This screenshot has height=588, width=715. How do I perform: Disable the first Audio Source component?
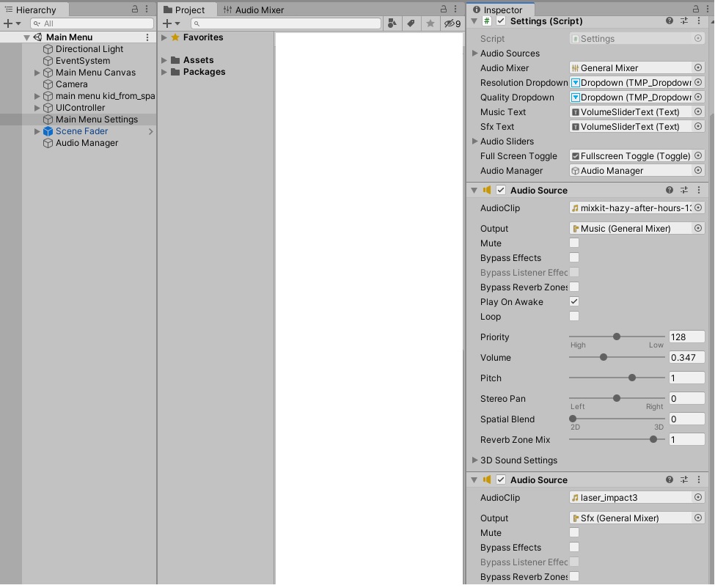coord(501,190)
